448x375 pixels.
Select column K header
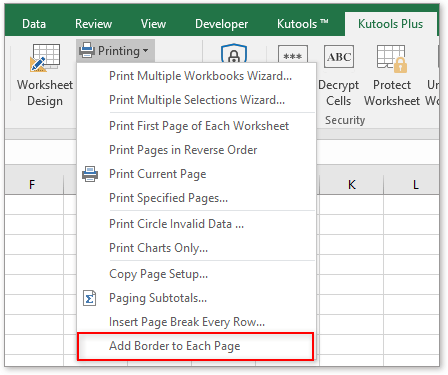coord(352,184)
